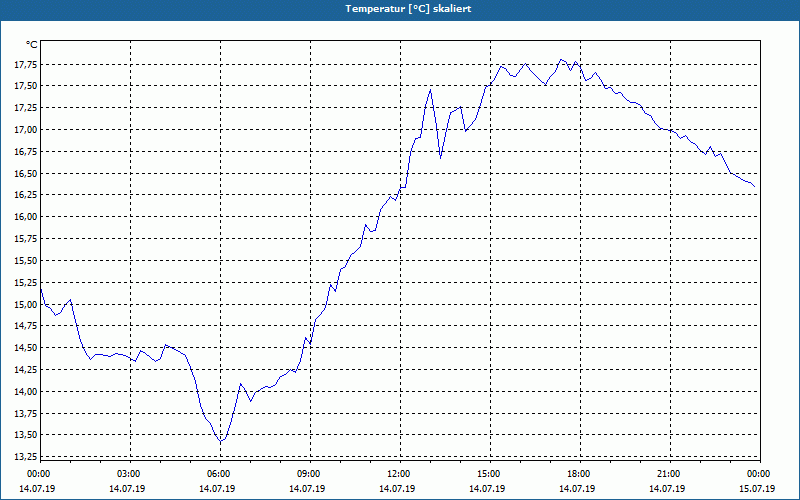Image resolution: width=800 pixels, height=500 pixels.
Task: Click the 17,25 y-axis label
Action: [25, 108]
